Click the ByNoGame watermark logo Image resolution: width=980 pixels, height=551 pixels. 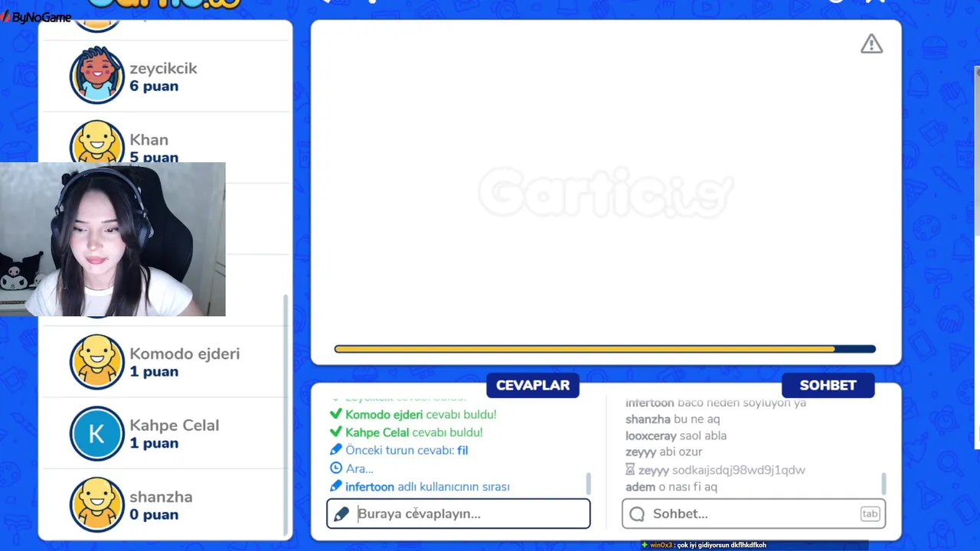coord(36,17)
